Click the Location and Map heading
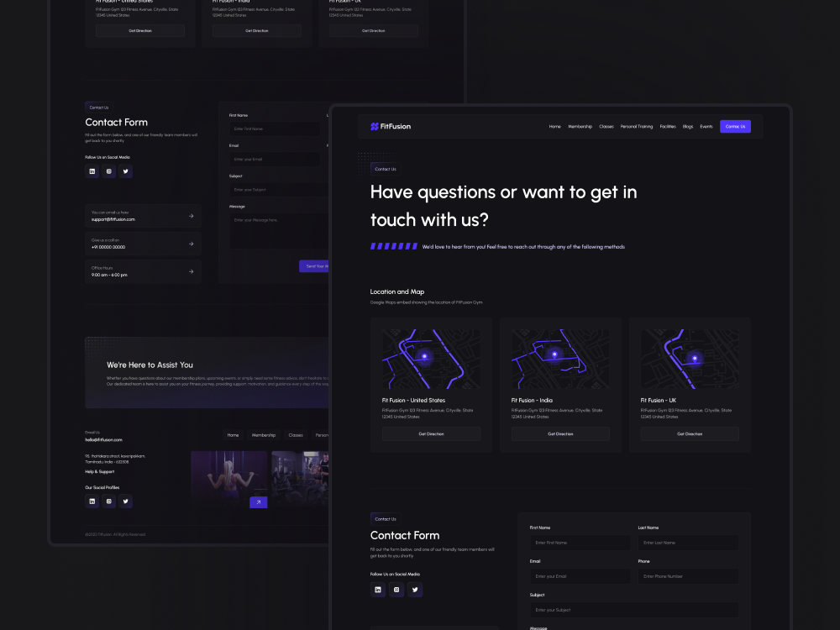Viewport: 840px width, 630px height. coord(397,292)
